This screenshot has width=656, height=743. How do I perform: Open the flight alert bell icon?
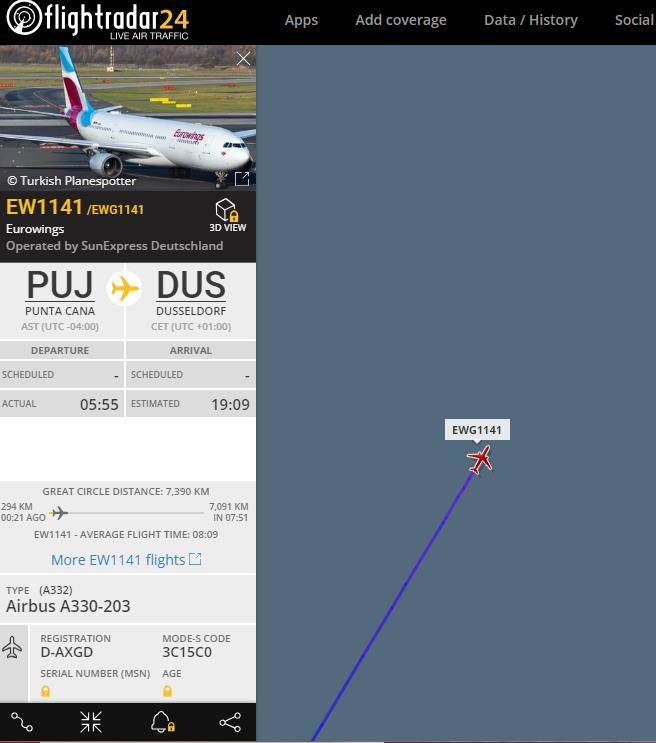click(x=163, y=722)
